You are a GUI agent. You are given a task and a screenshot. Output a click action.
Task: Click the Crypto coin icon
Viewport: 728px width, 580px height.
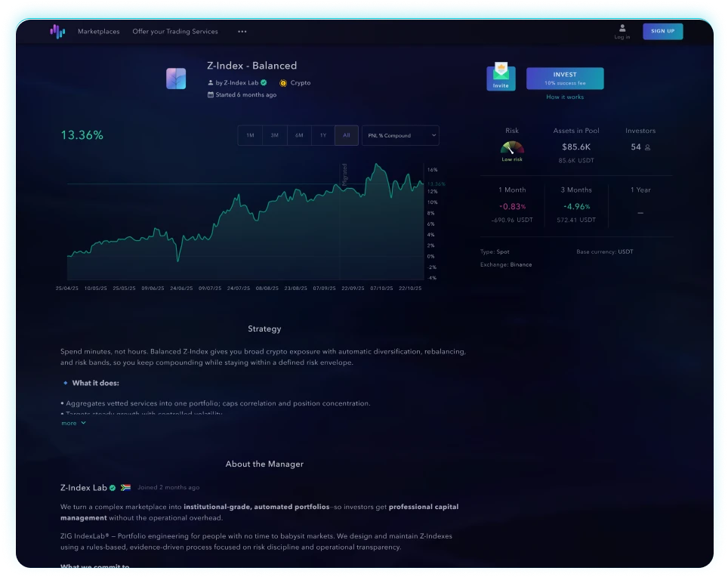tap(283, 83)
